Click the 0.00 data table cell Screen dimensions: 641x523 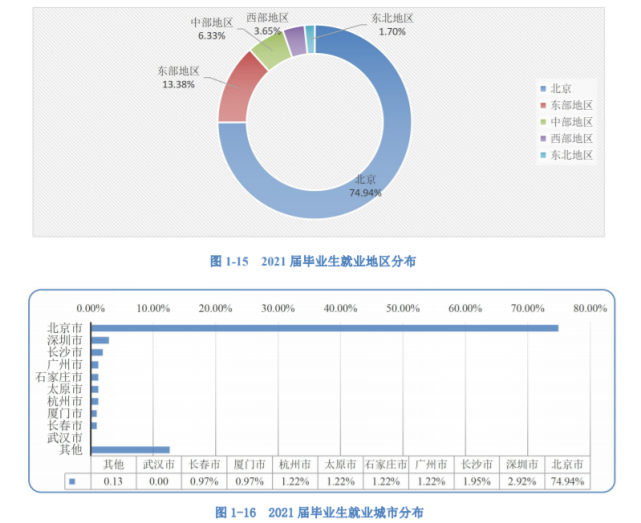coord(159,481)
